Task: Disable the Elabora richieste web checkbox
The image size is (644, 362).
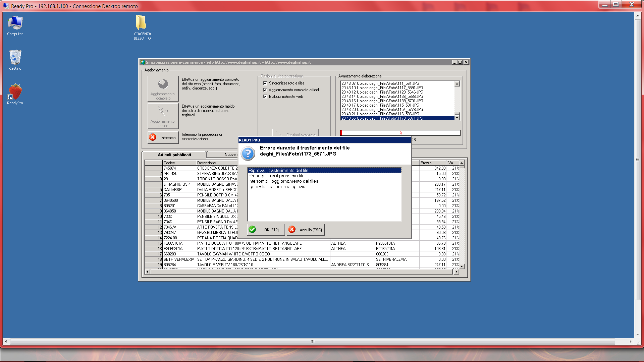Action: [265, 97]
